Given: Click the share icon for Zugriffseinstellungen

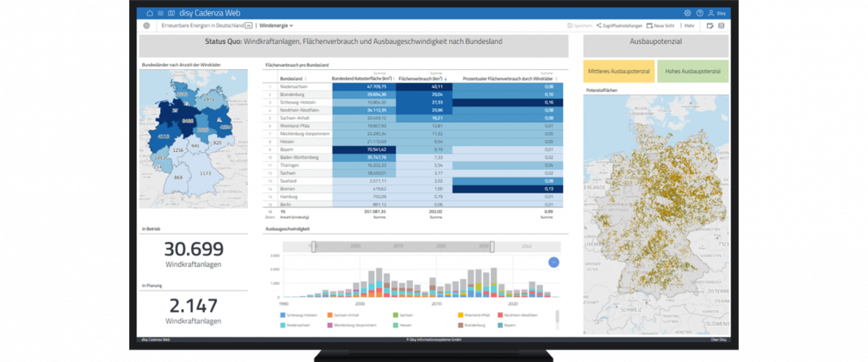Looking at the screenshot, I should 599,26.
